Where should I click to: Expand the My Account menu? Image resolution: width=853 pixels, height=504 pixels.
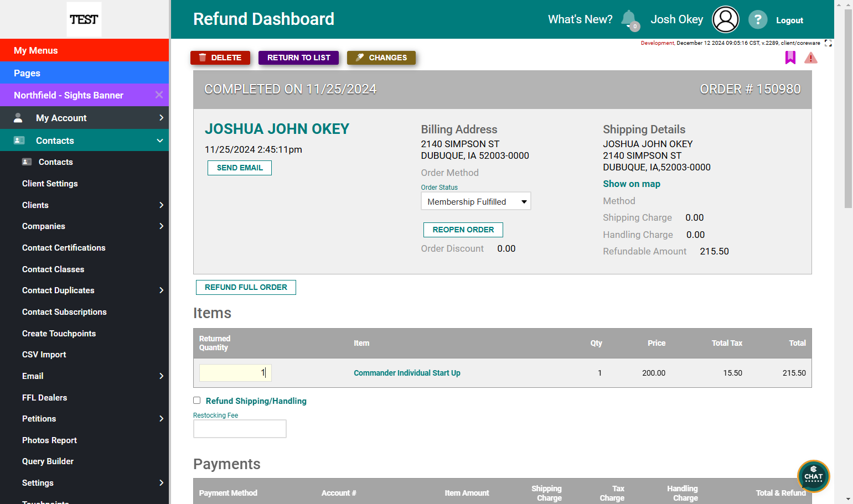(x=161, y=117)
